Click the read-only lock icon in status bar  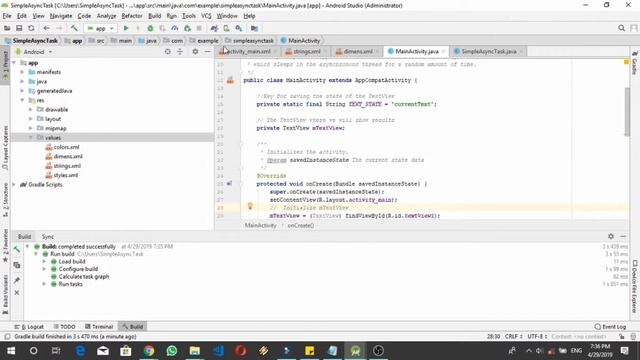[x=621, y=337]
